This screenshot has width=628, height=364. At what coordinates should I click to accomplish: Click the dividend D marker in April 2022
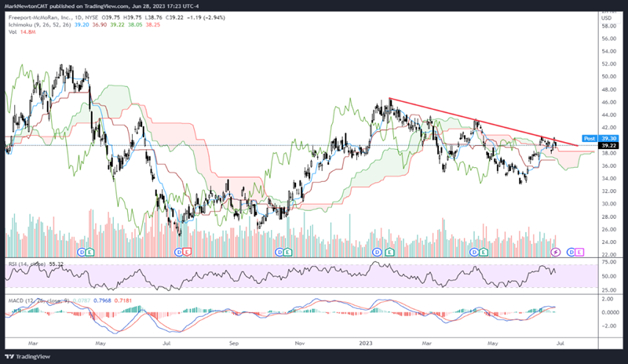pos(82,252)
